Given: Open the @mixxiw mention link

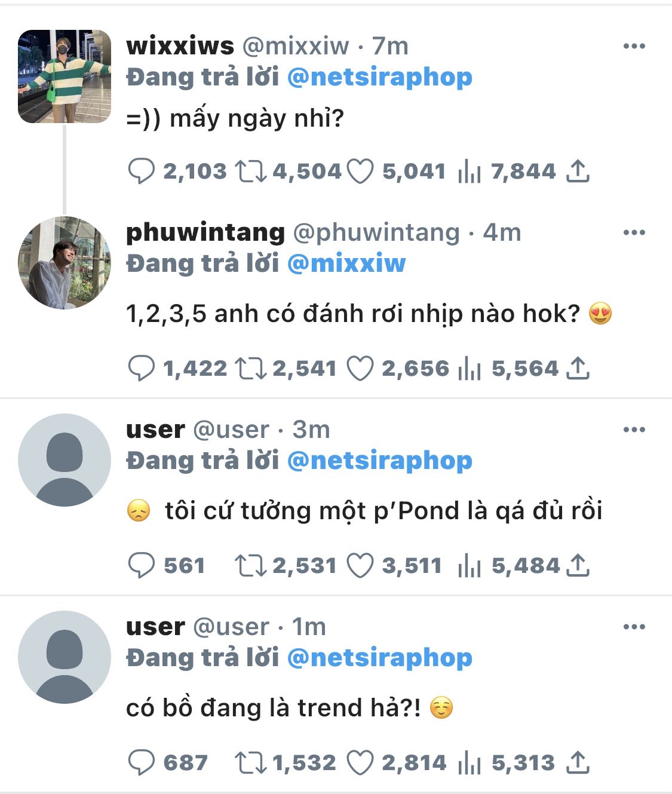Looking at the screenshot, I should pyautogui.click(x=346, y=263).
